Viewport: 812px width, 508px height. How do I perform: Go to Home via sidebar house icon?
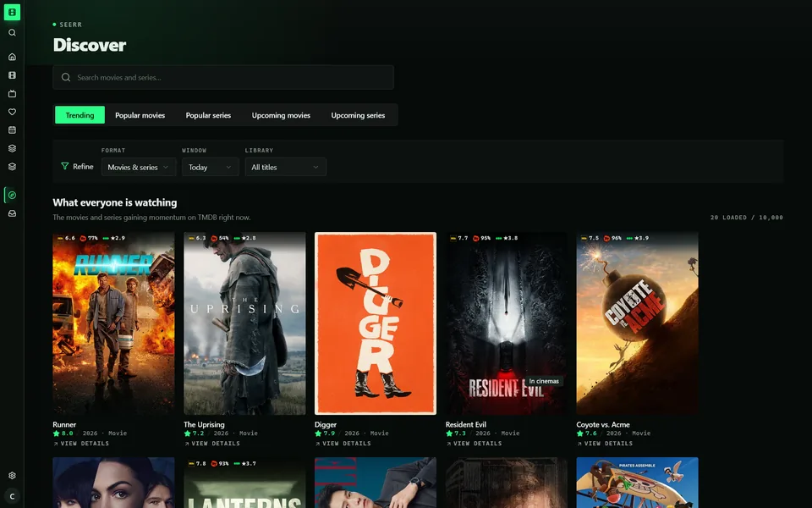click(12, 57)
